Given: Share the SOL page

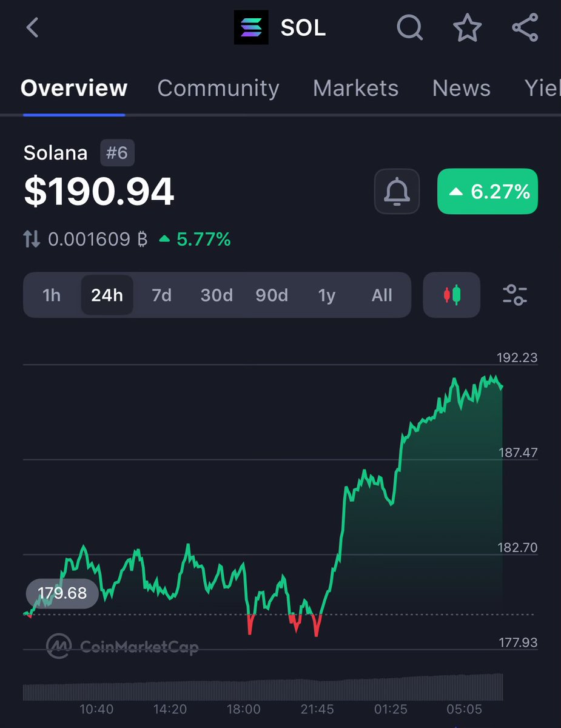Looking at the screenshot, I should point(525,28).
